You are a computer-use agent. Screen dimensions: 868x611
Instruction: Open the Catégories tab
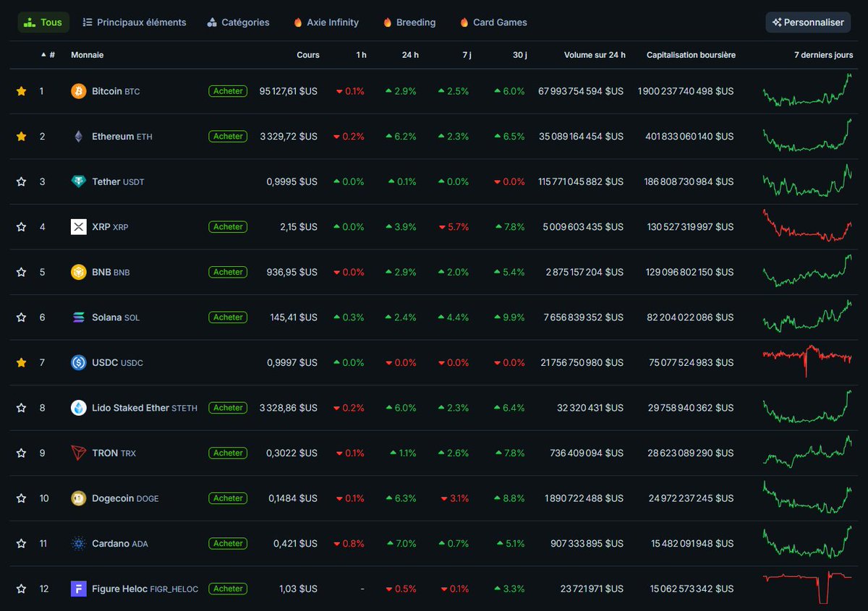point(238,22)
